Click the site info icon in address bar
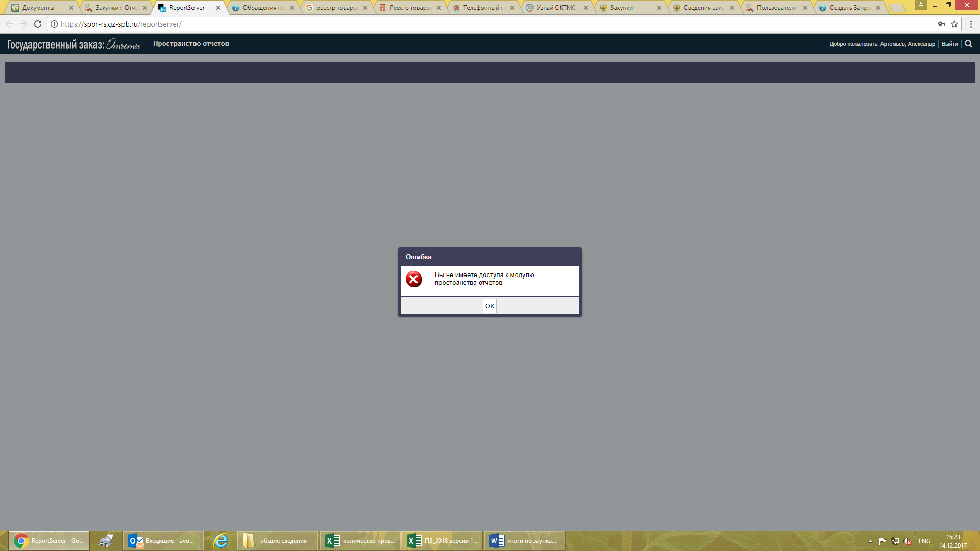This screenshot has width=980, height=551. [x=54, y=24]
